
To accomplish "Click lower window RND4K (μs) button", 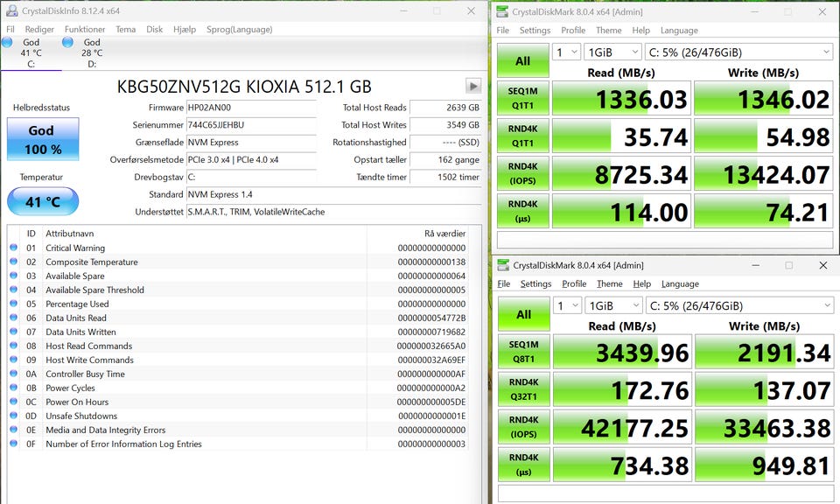I will coord(524,465).
